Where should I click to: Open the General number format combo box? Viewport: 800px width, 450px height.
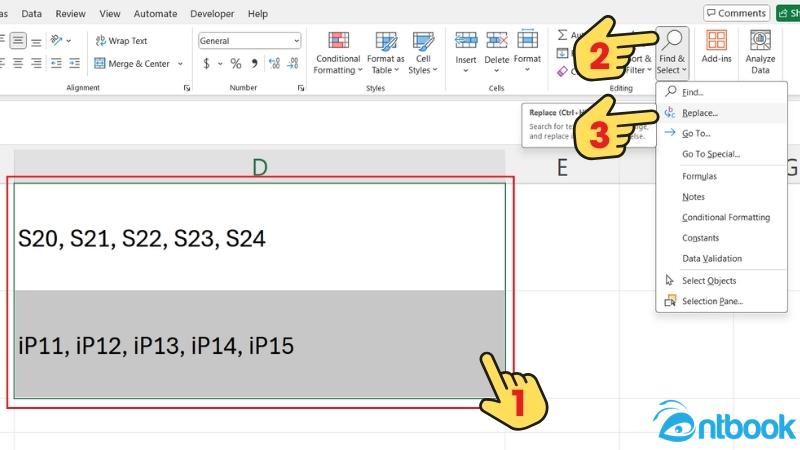click(x=249, y=41)
